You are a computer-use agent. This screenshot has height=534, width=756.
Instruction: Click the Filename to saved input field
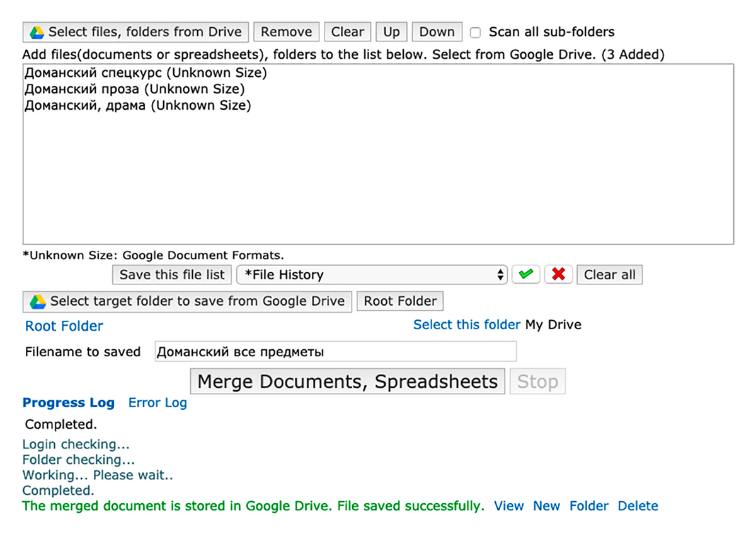335,352
